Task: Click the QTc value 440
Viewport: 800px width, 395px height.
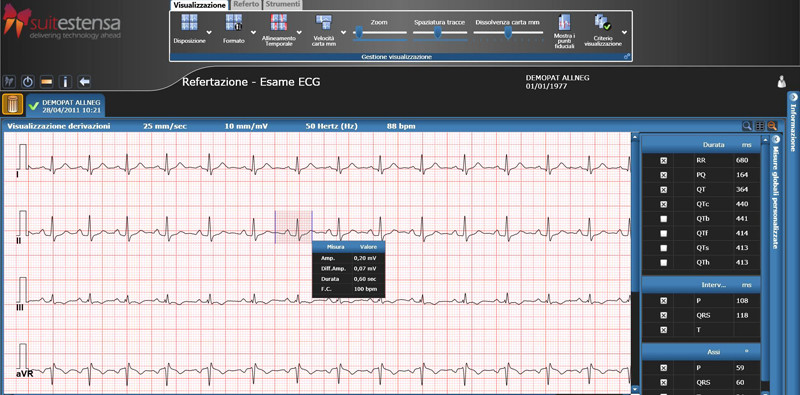Action: point(742,204)
